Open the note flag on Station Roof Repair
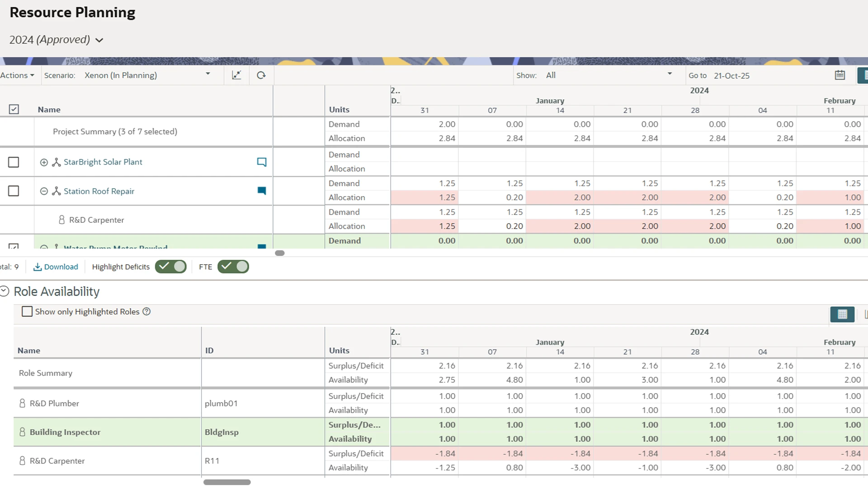This screenshot has height=488, width=868. [262, 191]
